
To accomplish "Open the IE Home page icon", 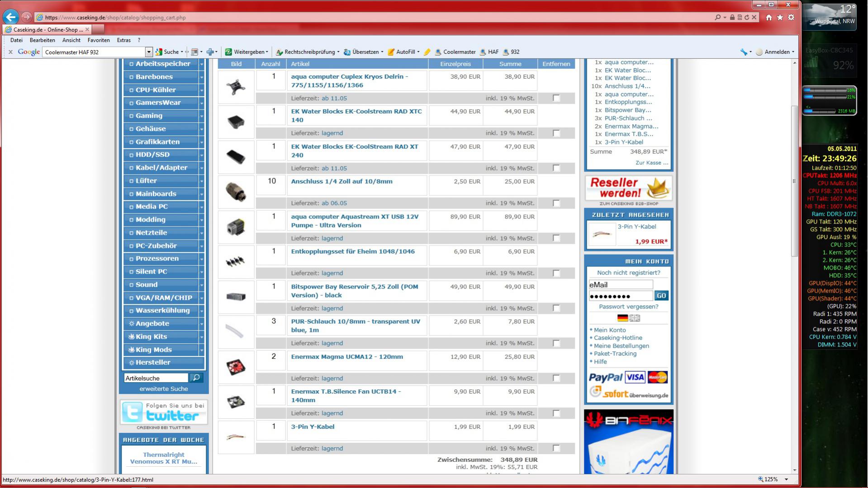I will (769, 17).
